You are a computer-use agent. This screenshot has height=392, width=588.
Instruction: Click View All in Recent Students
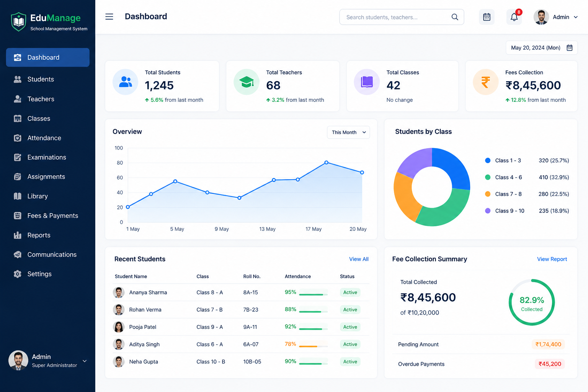[359, 259]
